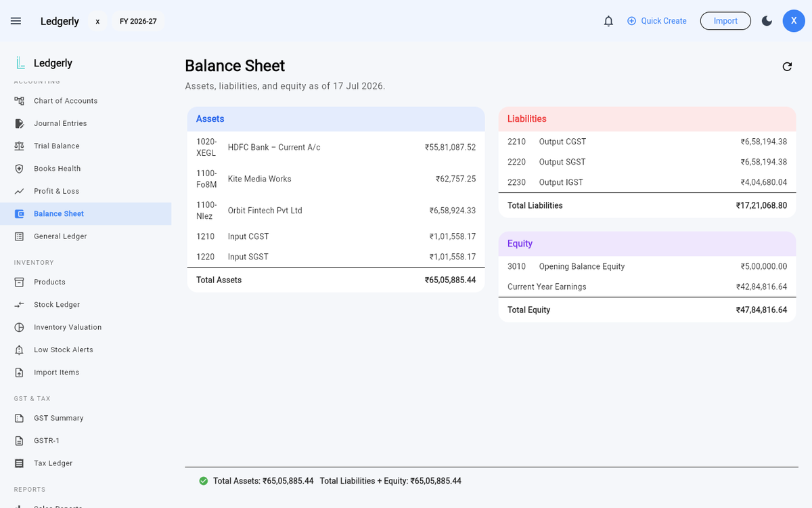Click the Assets card header
The height and width of the screenshot is (508, 812).
coord(336,119)
